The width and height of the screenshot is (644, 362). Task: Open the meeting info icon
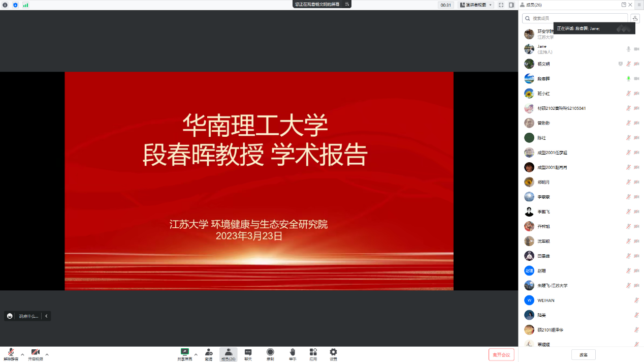(5, 5)
